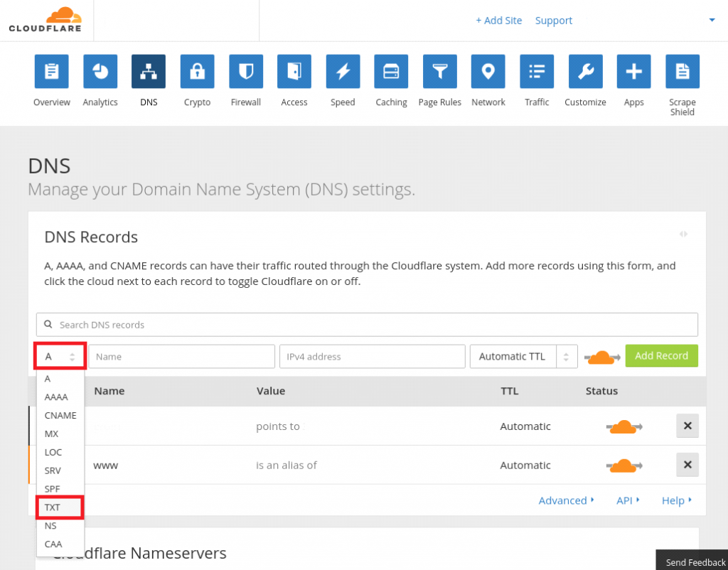The width and height of the screenshot is (728, 570).
Task: Click the www record name cell
Action: [105, 465]
